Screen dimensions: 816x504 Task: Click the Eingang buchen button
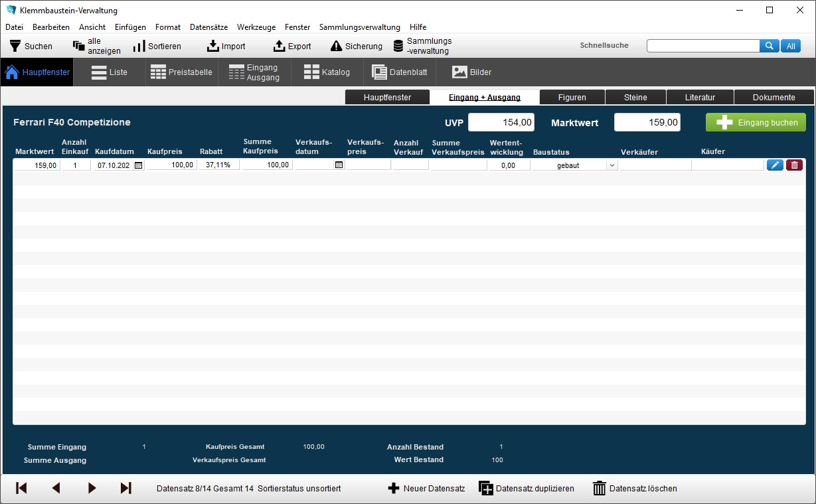(756, 122)
